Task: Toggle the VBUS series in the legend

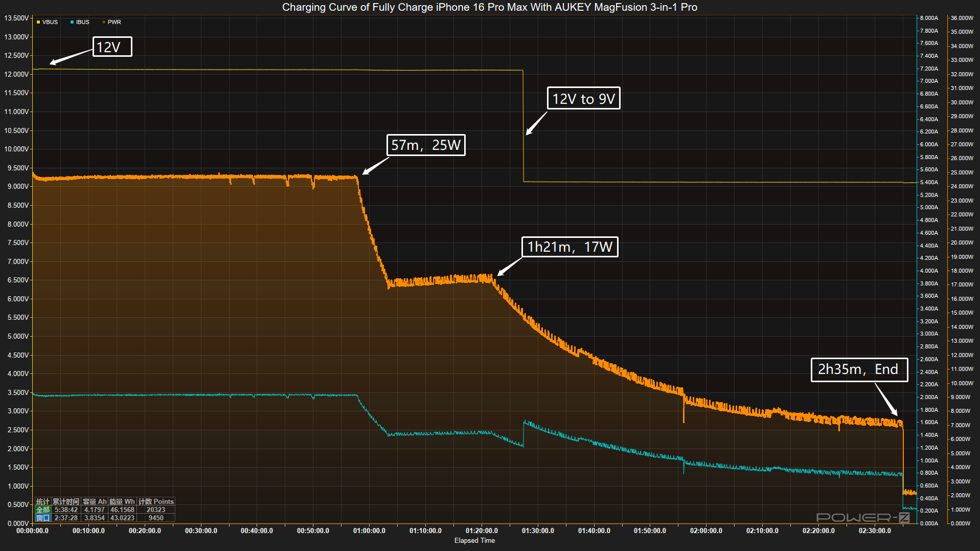Action: [x=47, y=22]
